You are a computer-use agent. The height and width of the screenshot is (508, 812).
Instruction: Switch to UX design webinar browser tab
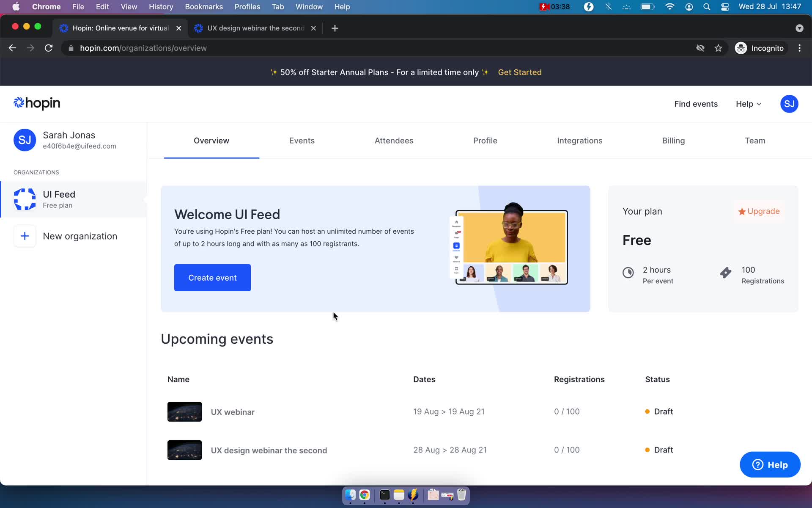click(x=255, y=28)
